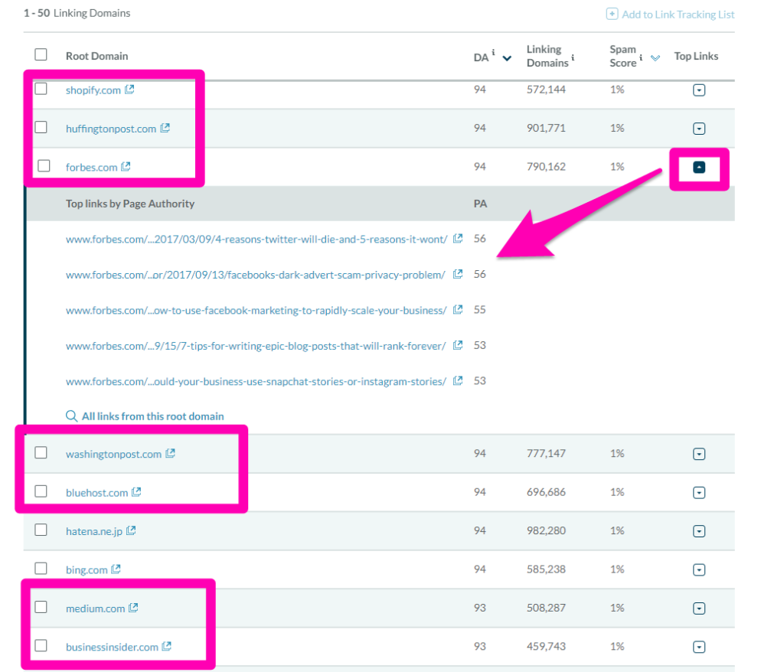
Task: Click the Linking Domains column header
Action: tap(547, 56)
